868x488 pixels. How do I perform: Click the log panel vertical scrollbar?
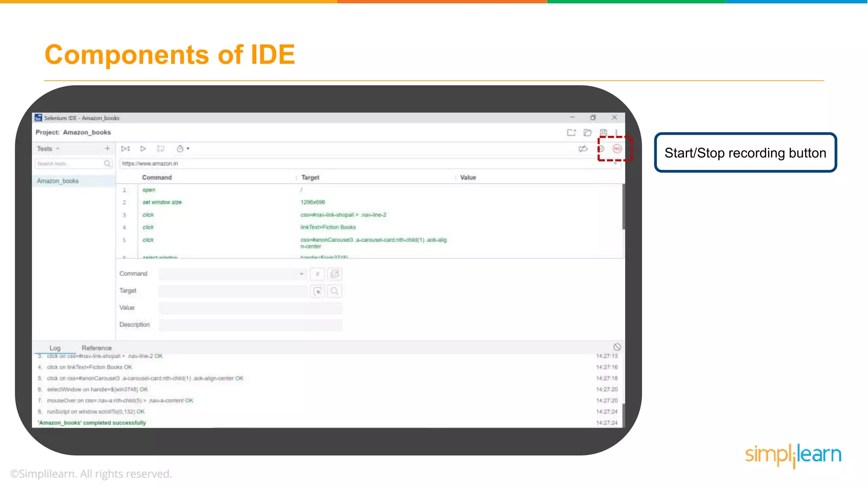(623, 415)
